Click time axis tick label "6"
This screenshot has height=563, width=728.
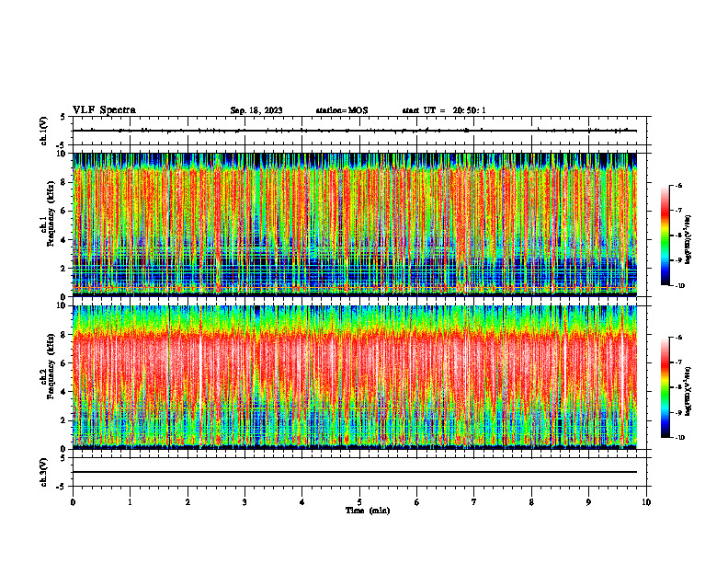click(x=417, y=502)
